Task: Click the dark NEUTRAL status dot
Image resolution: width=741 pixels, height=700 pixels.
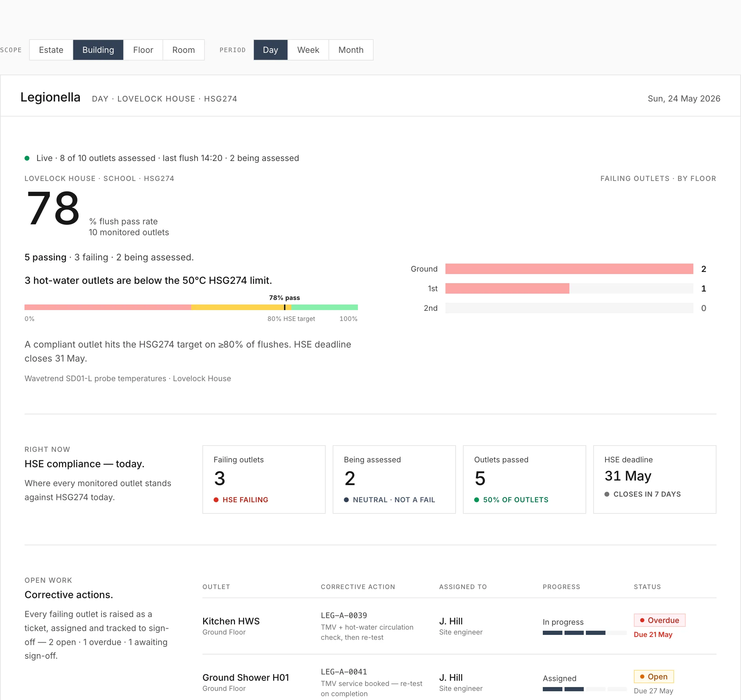Action: click(x=346, y=500)
